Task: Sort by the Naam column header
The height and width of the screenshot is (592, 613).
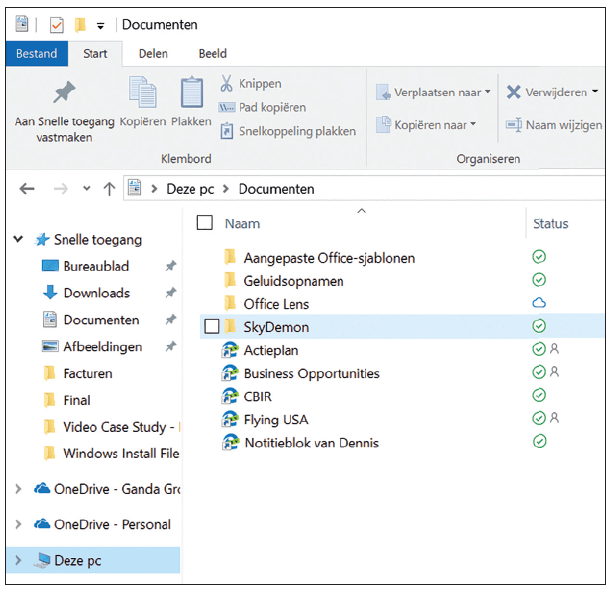Action: pos(242,224)
